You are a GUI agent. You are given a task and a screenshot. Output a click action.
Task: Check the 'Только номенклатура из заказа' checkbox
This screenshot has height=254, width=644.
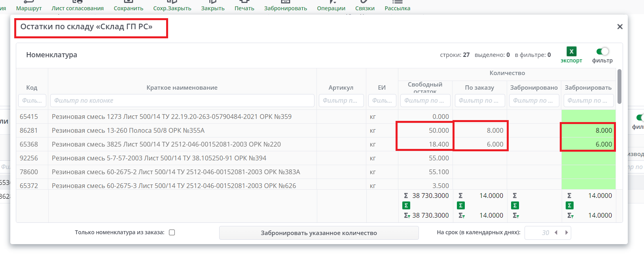pyautogui.click(x=172, y=232)
